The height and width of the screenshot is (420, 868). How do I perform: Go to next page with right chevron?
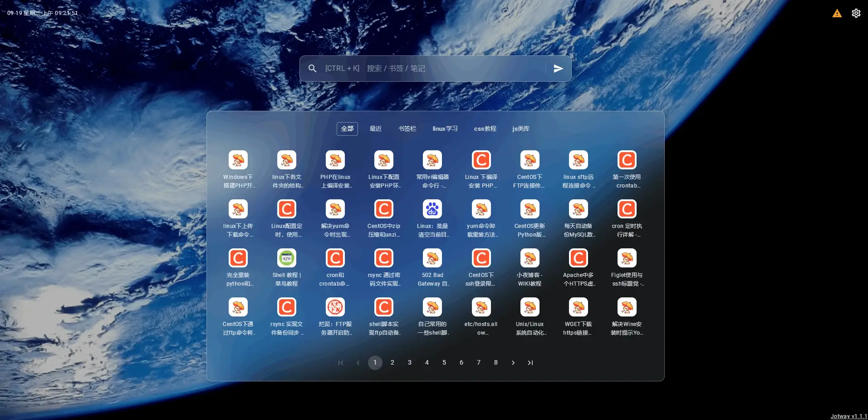tap(513, 363)
